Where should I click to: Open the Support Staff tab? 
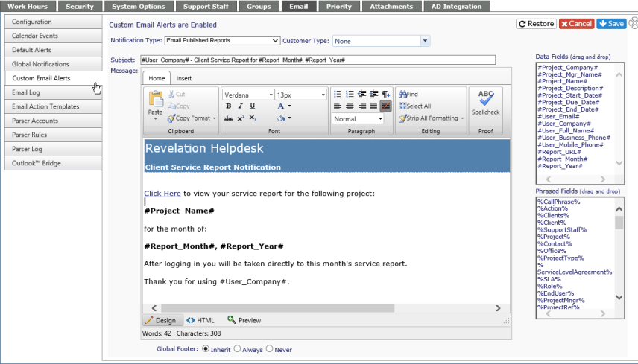click(206, 7)
